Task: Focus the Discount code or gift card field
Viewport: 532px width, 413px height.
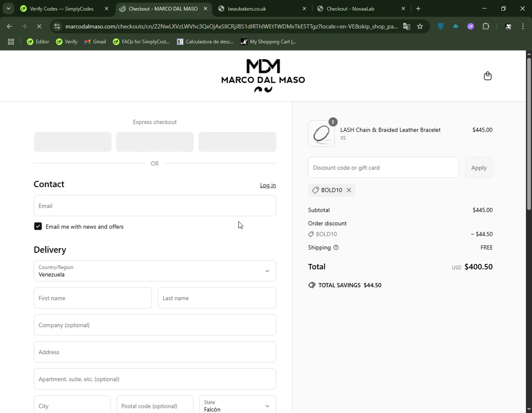Action: point(383,168)
